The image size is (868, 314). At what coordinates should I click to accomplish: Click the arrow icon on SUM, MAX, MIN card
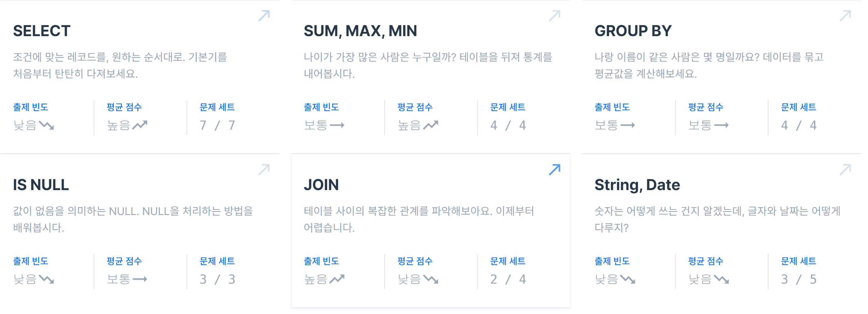(555, 15)
